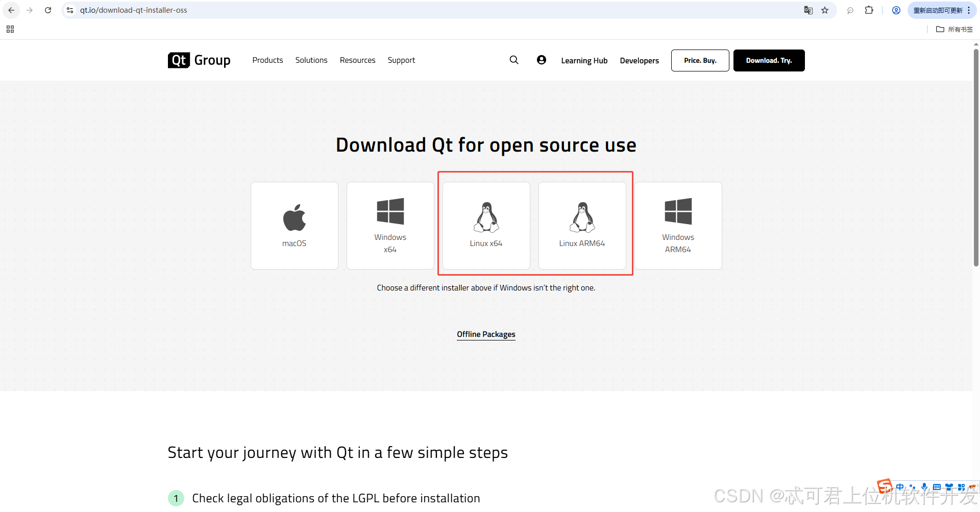The image size is (980, 512).
Task: Open the all bookmarks folder
Action: pyautogui.click(x=954, y=29)
